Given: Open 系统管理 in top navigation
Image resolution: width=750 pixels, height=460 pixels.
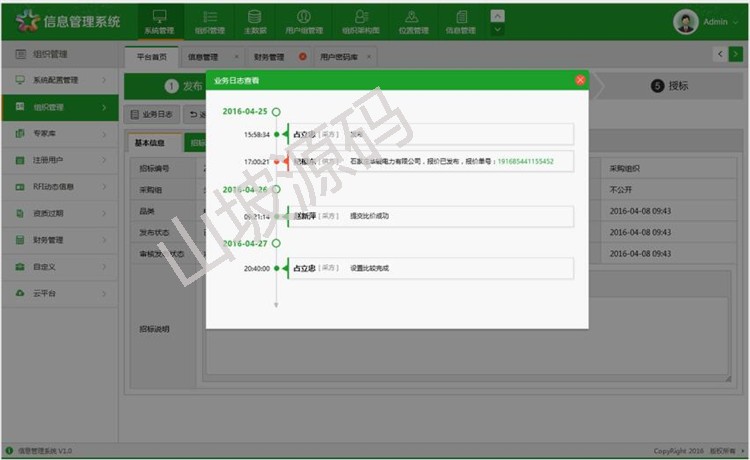Looking at the screenshot, I should pos(159,22).
